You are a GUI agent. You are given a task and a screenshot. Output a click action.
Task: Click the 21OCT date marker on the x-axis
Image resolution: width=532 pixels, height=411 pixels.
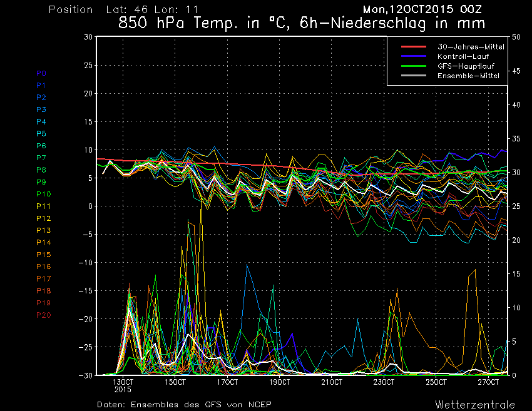point(332,382)
